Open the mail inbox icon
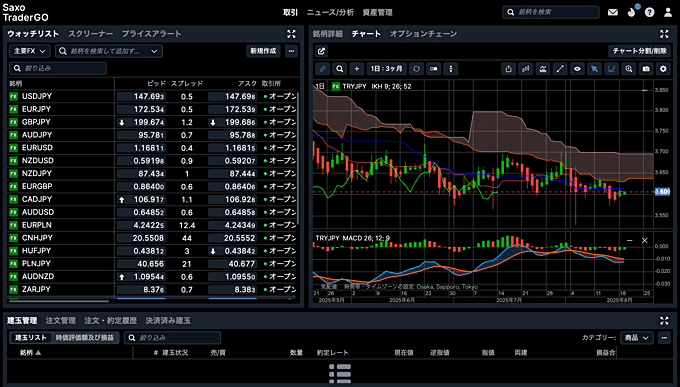The image size is (680, 387). [x=613, y=12]
